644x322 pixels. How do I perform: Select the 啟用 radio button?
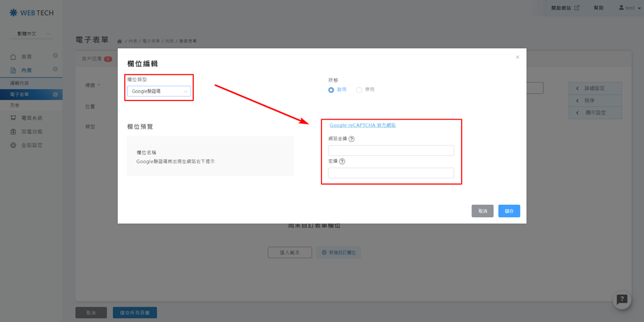pos(332,90)
